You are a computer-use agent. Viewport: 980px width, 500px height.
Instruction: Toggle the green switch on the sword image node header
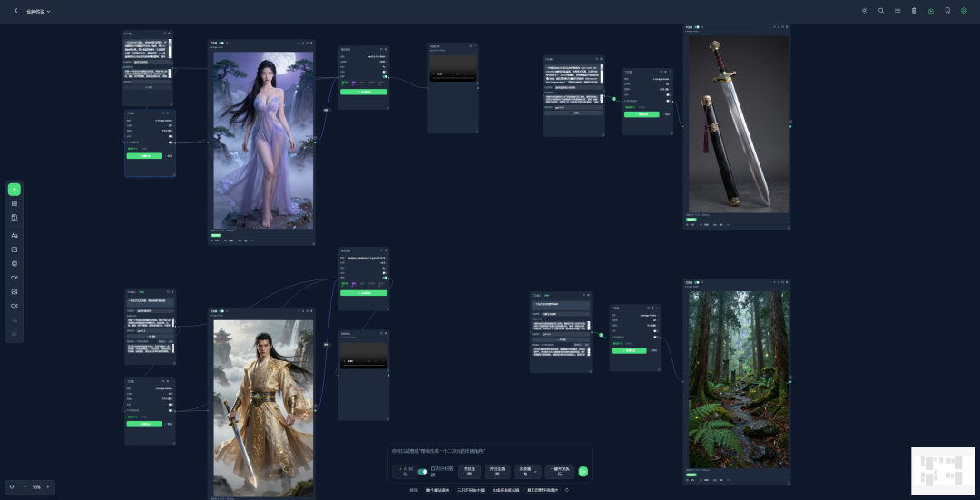pos(697,27)
